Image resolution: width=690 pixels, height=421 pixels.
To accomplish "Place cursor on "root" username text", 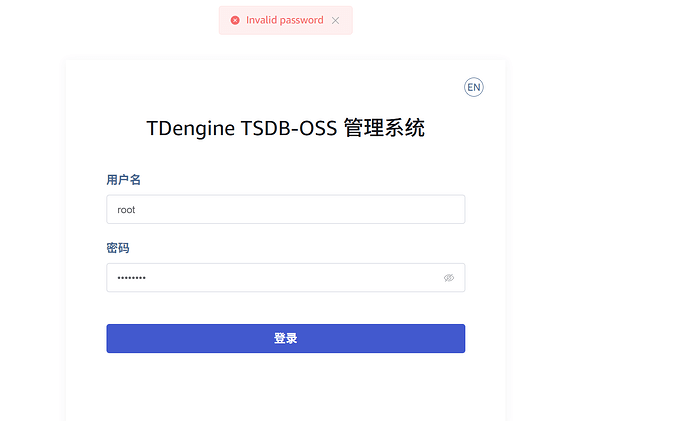I will 126,210.
